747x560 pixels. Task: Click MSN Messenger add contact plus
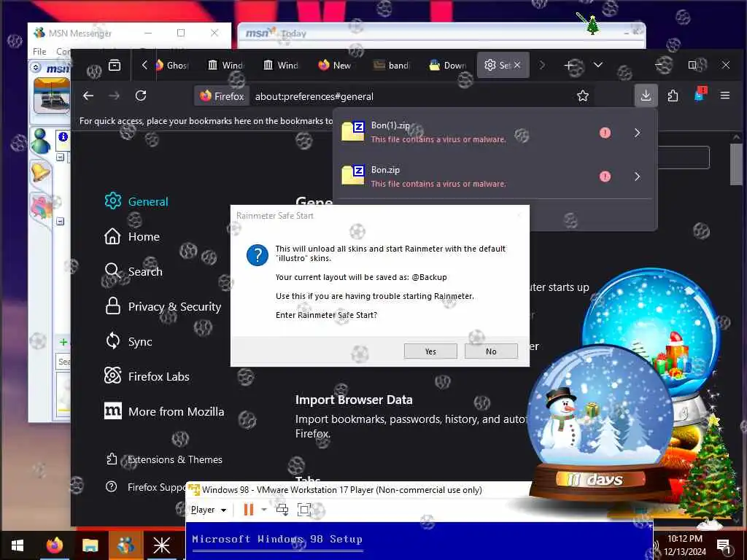tap(63, 341)
